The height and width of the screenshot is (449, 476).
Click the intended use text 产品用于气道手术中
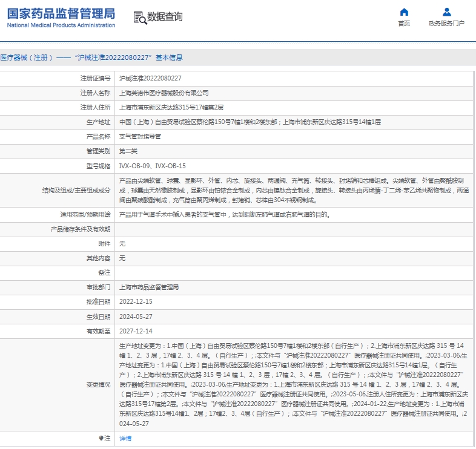click(225, 214)
